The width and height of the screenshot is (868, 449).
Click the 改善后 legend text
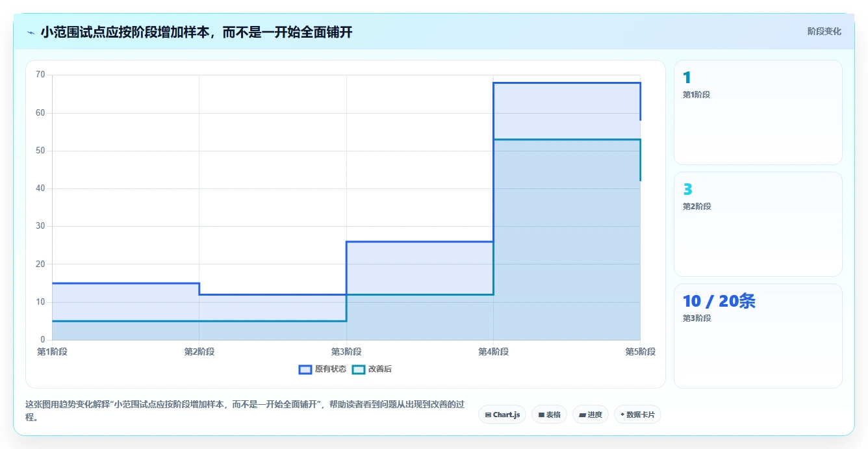pyautogui.click(x=380, y=369)
